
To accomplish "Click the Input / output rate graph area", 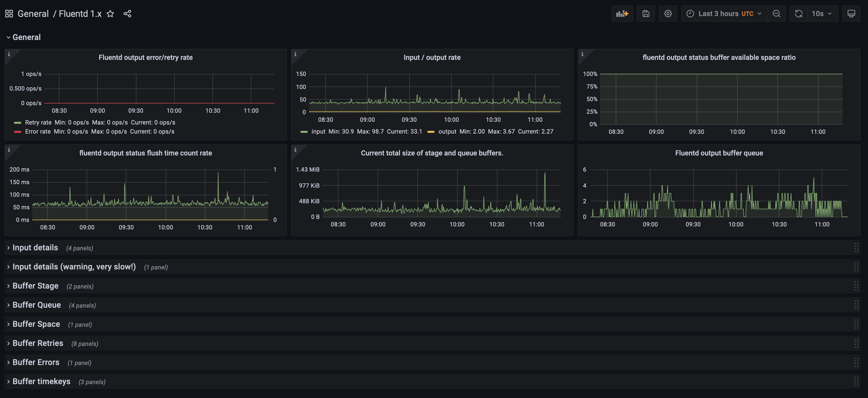I will tap(435, 93).
